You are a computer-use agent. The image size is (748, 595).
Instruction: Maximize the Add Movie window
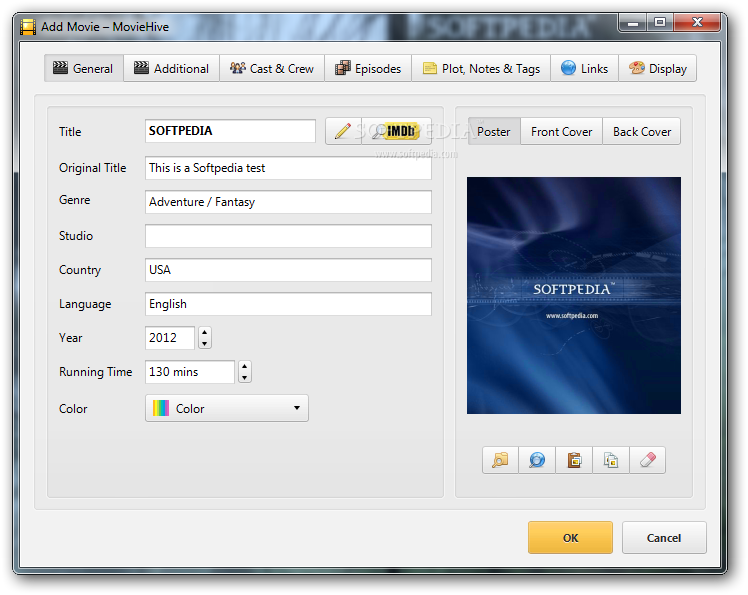[660, 22]
